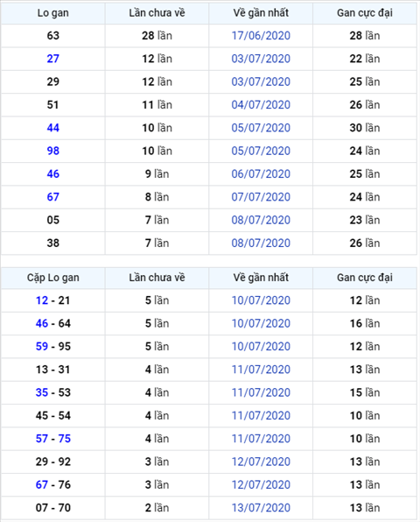Click 11/07/2020 in the 57 - 75 row
The image size is (420, 522).
pos(261,439)
